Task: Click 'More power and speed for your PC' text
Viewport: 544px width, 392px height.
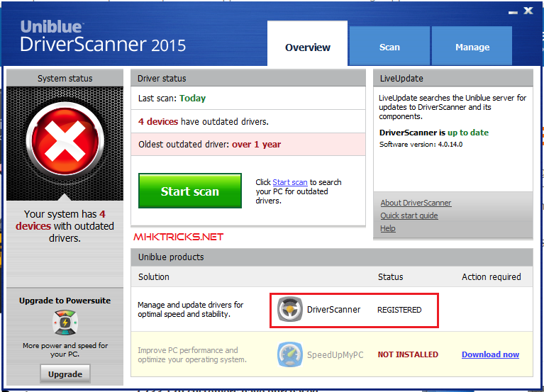Action: (x=65, y=349)
